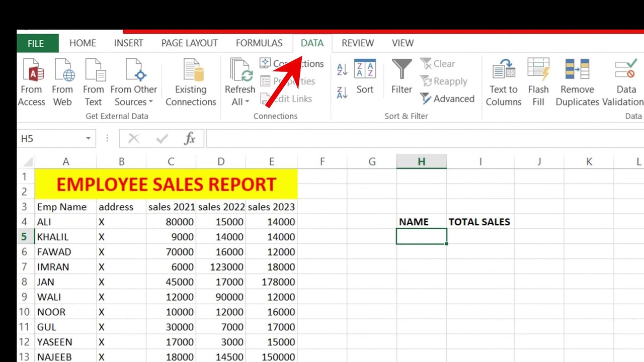Click Remove Duplicates
644x362 pixels.
[578, 82]
